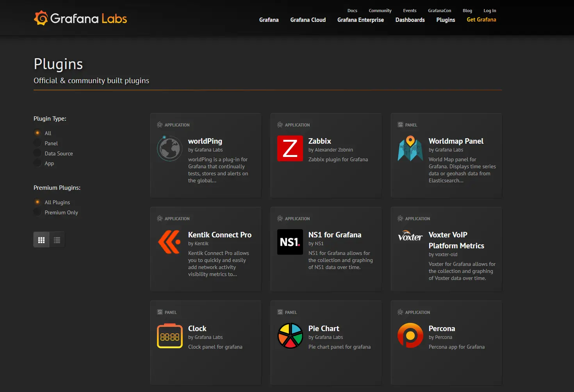Open the Kentik Connect Pro title
The width and height of the screenshot is (574, 392).
[220, 235]
